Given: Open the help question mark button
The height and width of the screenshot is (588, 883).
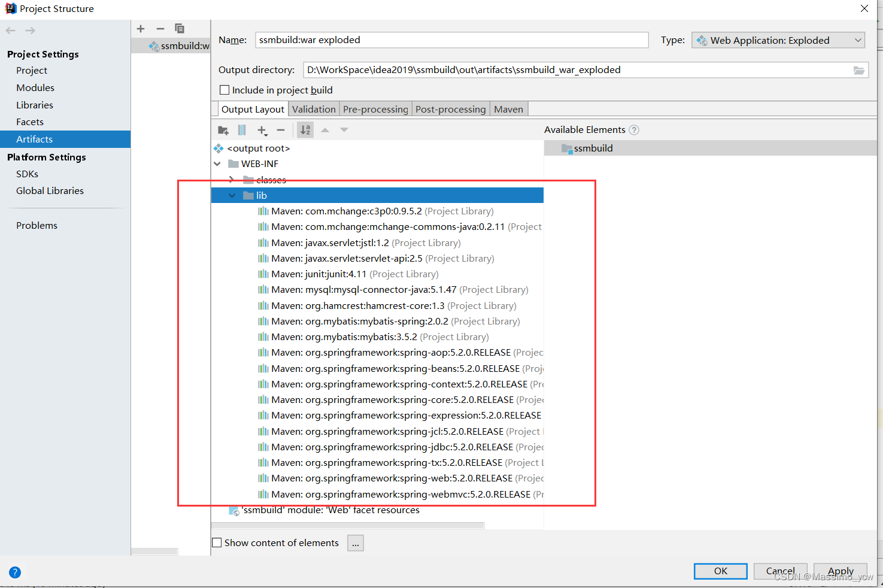Looking at the screenshot, I should tap(15, 572).
